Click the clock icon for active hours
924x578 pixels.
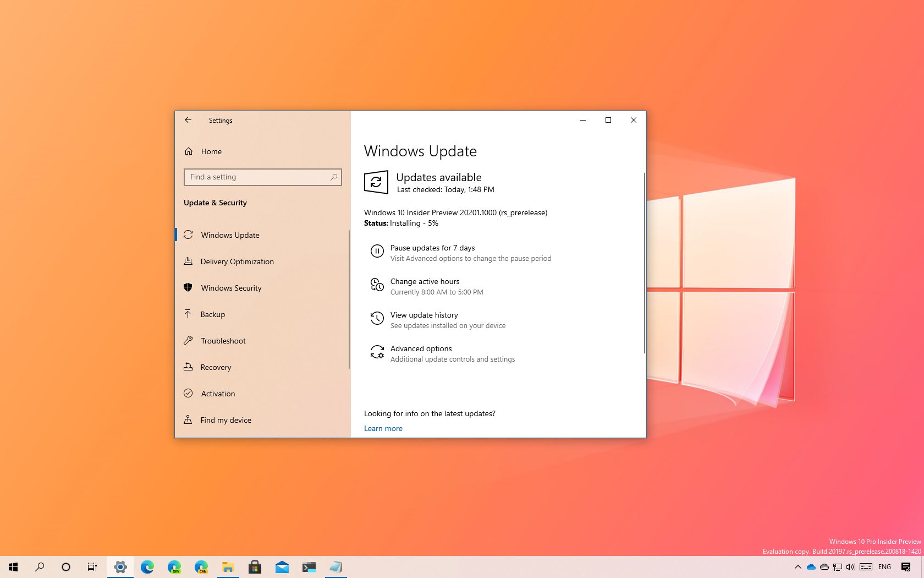point(377,285)
